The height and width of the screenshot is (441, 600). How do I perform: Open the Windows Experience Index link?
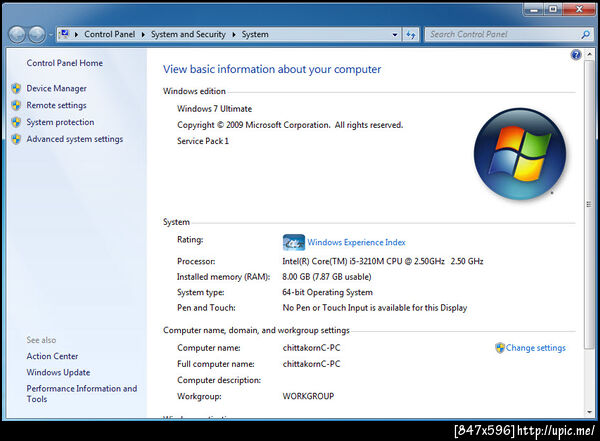[x=356, y=242]
